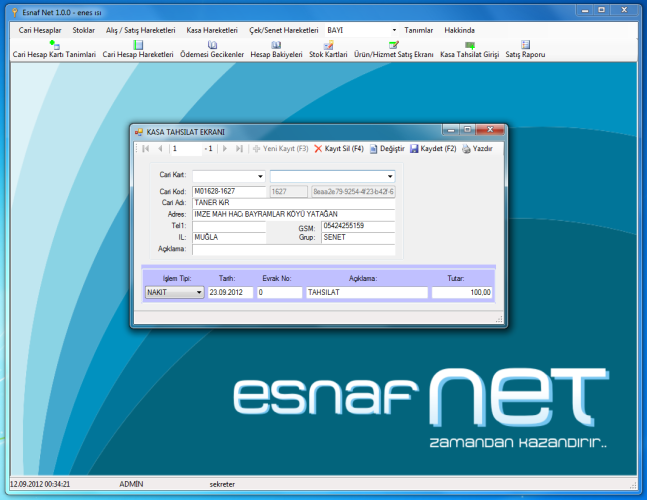Open Stok Kartları toolbar icon
647x500 pixels.
click(328, 50)
